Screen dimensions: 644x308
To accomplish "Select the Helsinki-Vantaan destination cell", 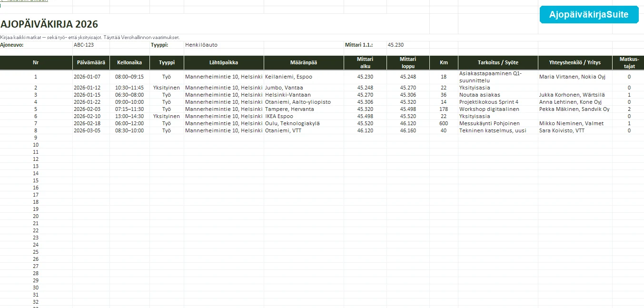I will (304, 95).
